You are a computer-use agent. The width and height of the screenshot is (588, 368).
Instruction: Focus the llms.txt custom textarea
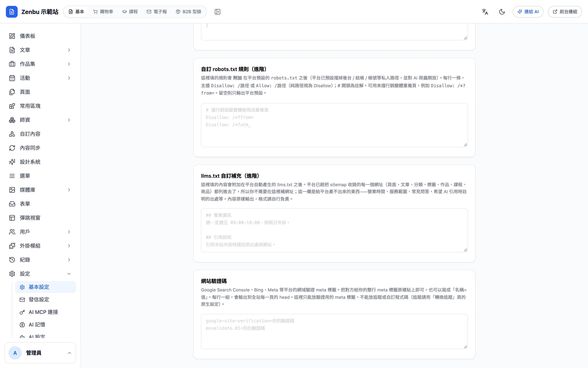334,231
